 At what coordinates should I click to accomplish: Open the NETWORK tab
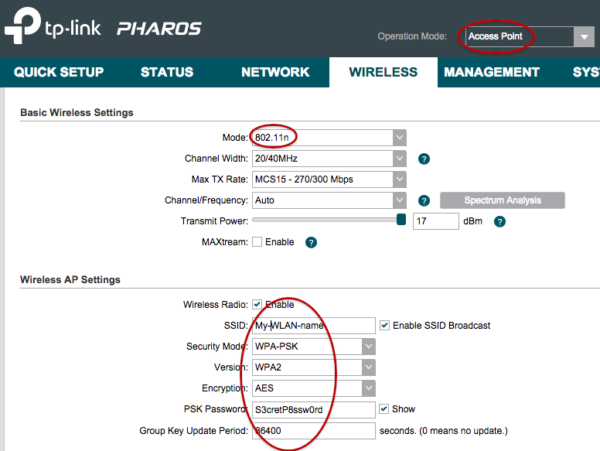(x=275, y=72)
